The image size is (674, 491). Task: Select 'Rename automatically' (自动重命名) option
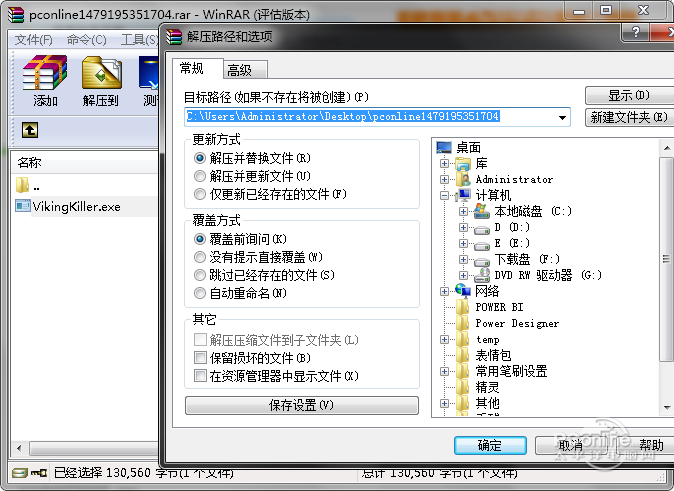240,293
